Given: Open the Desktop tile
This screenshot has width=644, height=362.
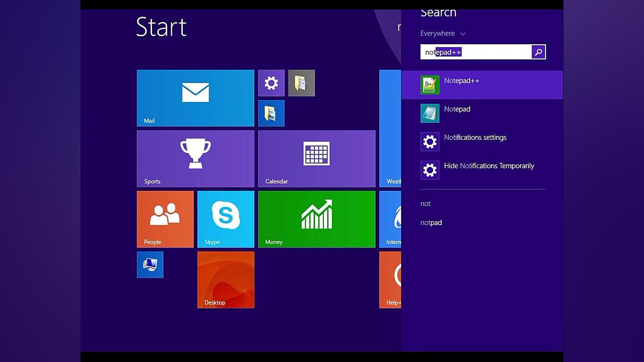Looking at the screenshot, I should [x=226, y=280].
